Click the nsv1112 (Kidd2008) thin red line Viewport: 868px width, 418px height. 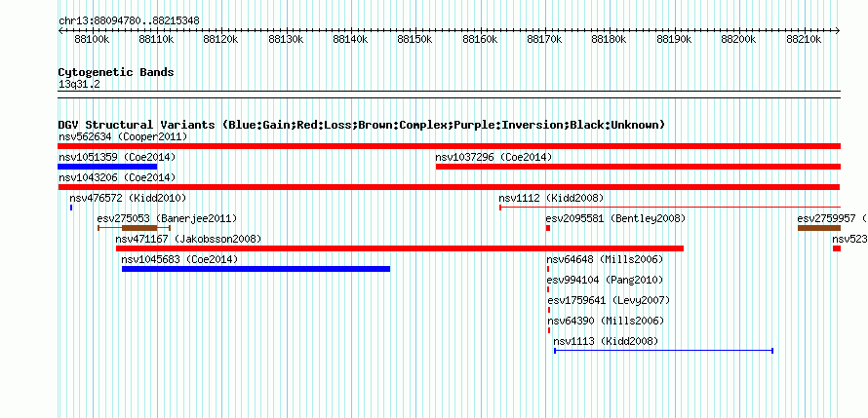(x=670, y=208)
